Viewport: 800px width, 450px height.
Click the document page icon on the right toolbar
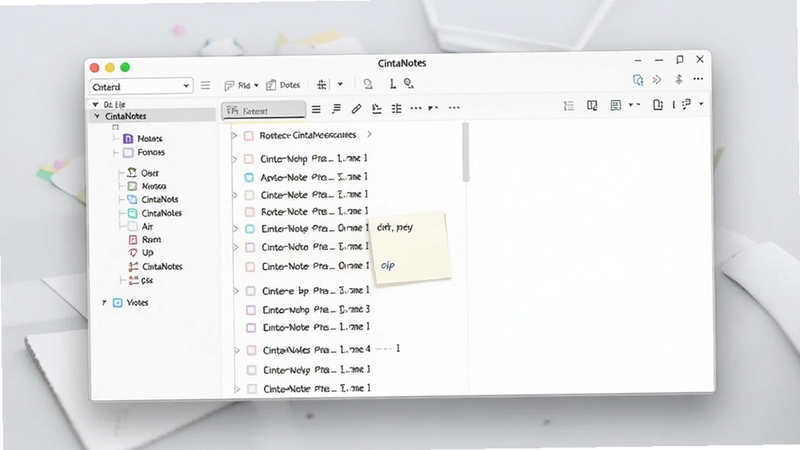tap(658, 105)
